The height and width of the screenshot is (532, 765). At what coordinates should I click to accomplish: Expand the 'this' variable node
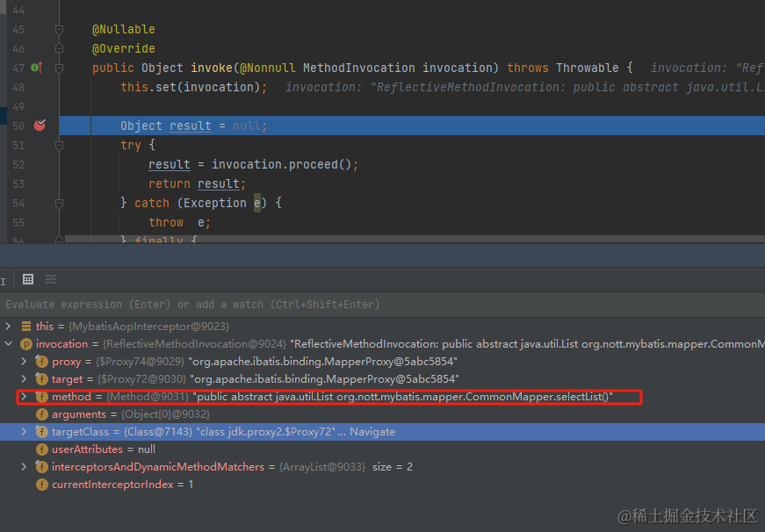coord(9,327)
